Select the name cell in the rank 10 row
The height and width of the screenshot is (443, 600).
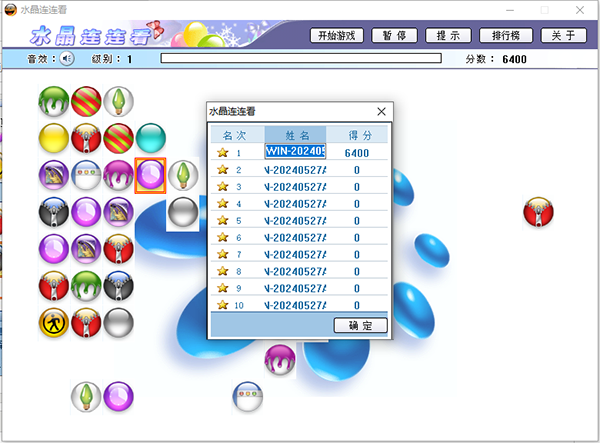point(295,305)
